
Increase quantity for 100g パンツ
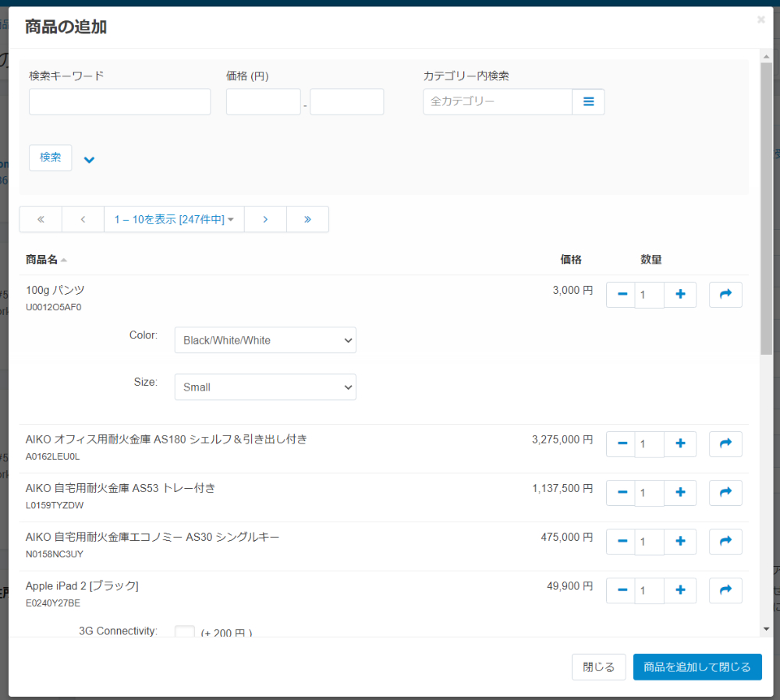[680, 295]
